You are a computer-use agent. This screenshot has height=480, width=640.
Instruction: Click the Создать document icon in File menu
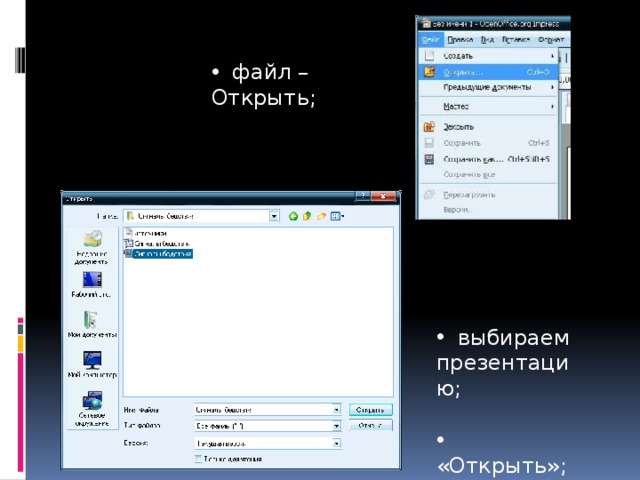pyautogui.click(x=429, y=56)
